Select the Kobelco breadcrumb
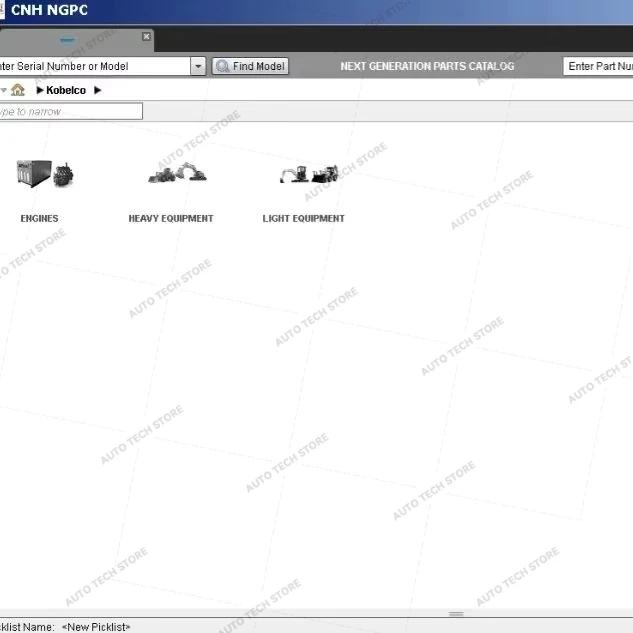Screen dimensions: 633x633 click(x=66, y=90)
